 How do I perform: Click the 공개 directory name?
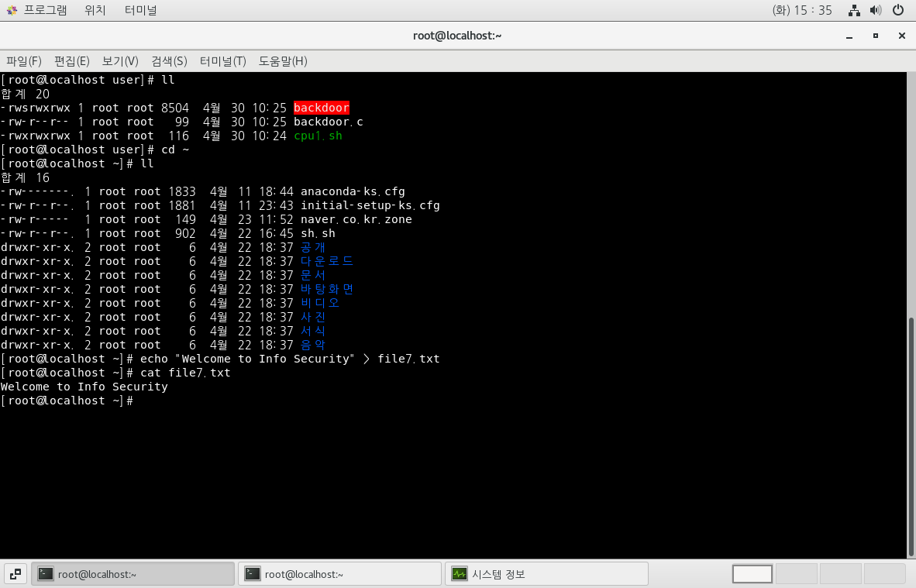point(313,248)
